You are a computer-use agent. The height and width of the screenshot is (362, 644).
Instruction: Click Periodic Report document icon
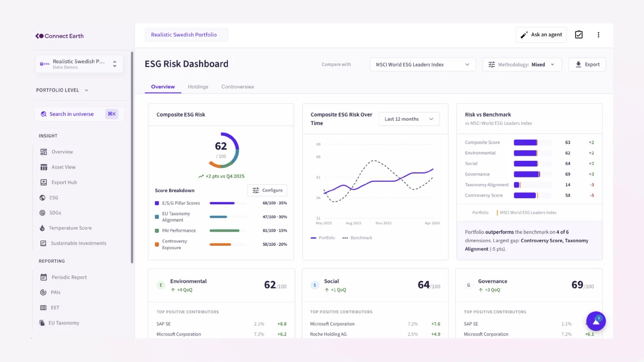43,277
